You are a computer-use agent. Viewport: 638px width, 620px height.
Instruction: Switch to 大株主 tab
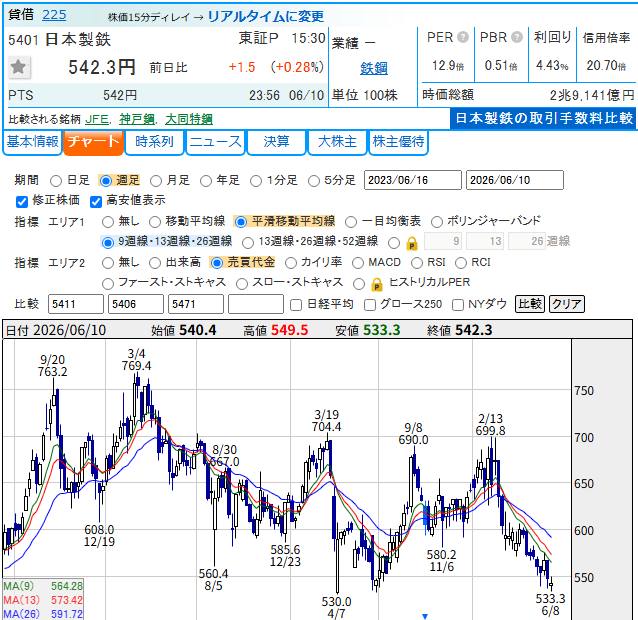(337, 142)
